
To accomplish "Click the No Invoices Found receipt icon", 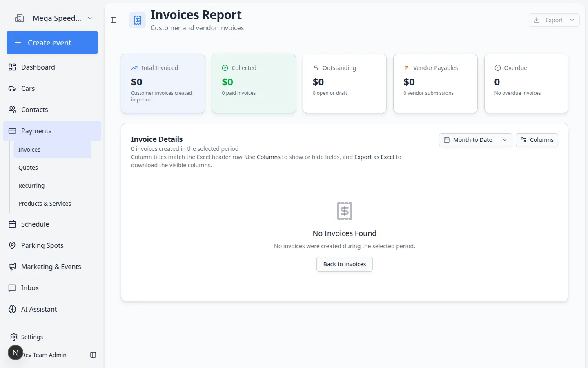I will [345, 211].
